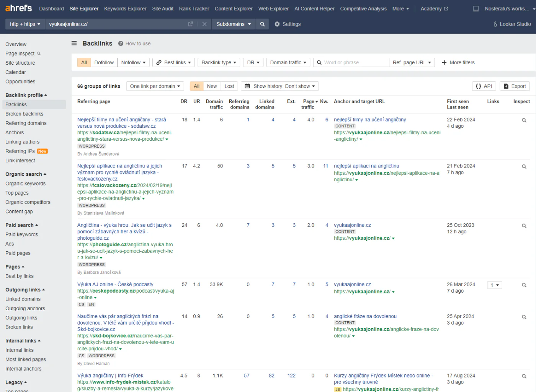This screenshot has height=392, width=536.
Task: Open Web Explorer
Action: tap(273, 8)
